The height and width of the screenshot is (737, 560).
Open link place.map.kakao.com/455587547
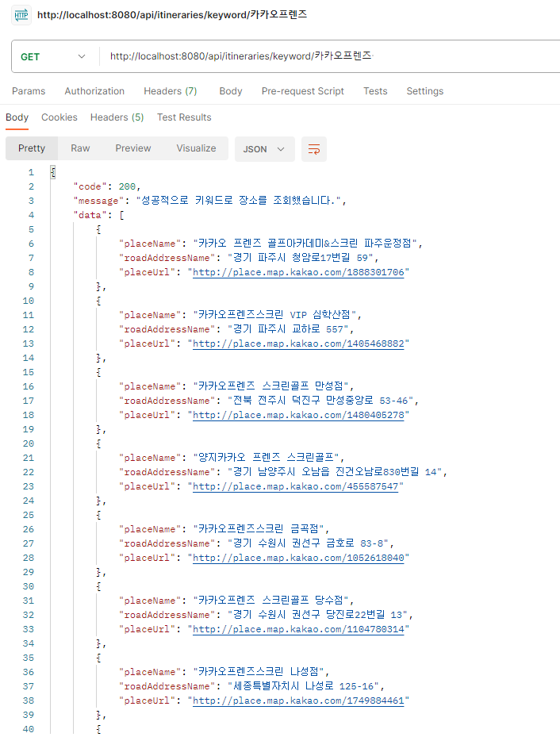[296, 486]
